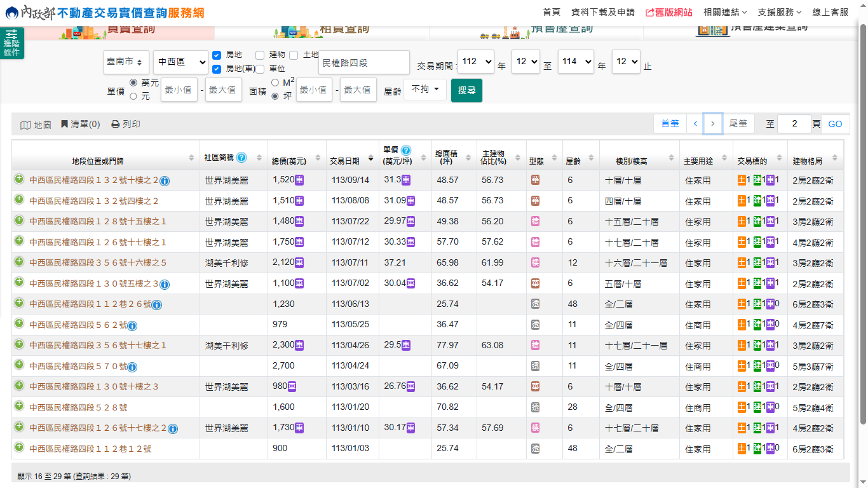Click help icon next to 社區簡稱 header

click(241, 158)
